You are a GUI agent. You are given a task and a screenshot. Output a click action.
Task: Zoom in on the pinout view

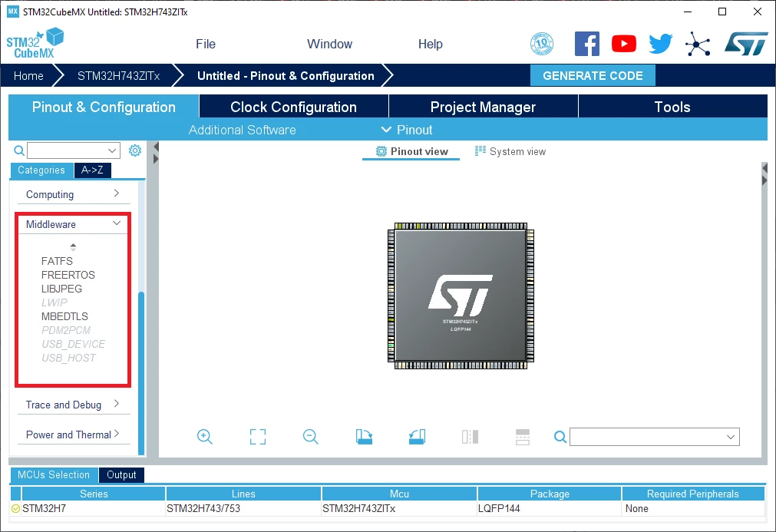pos(204,437)
